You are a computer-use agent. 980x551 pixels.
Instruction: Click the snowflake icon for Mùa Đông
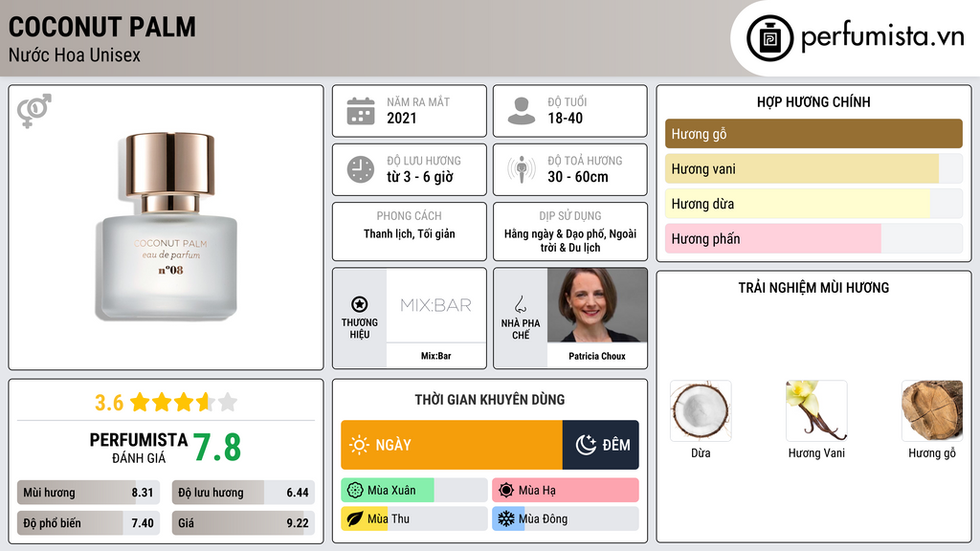pos(506,518)
